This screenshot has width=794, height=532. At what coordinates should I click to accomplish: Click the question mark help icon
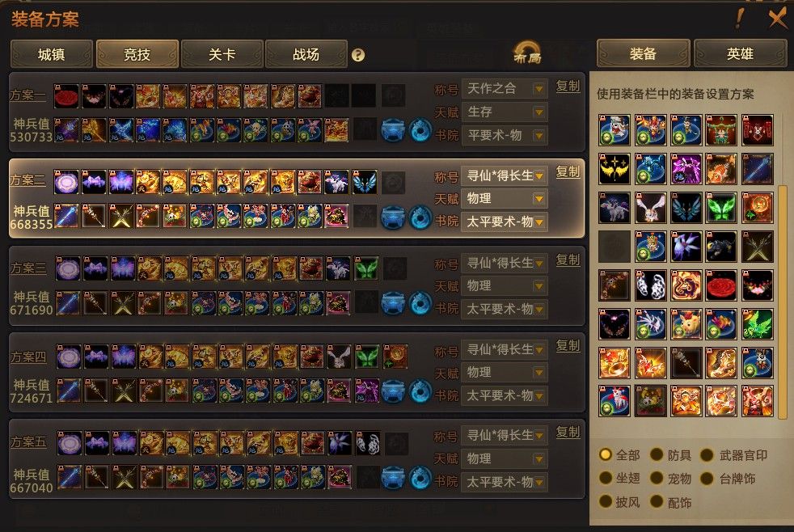[358, 55]
